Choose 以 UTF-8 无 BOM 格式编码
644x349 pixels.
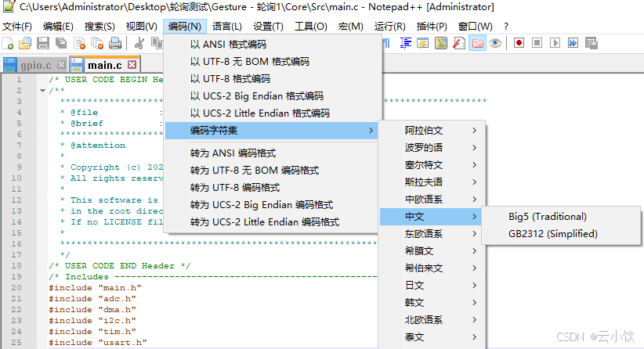[x=271, y=62]
